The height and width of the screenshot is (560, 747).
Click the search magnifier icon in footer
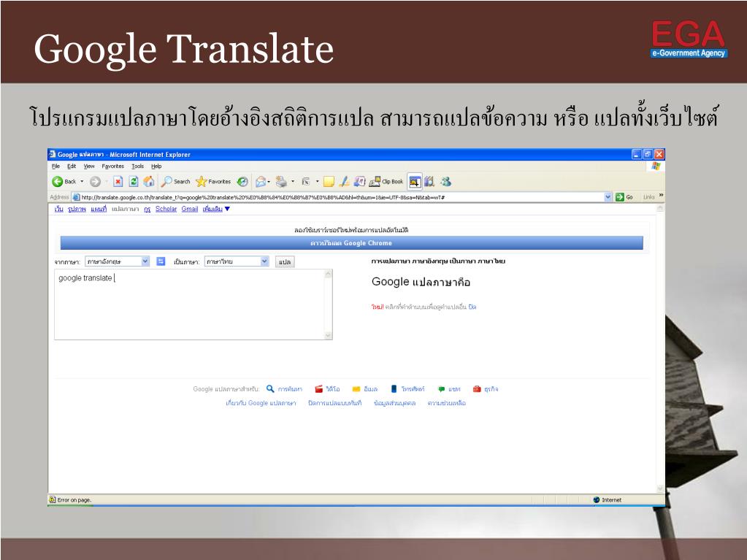point(270,388)
